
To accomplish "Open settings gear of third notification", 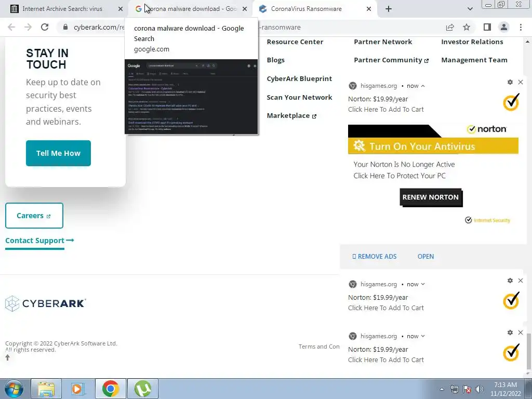I will pos(510,332).
